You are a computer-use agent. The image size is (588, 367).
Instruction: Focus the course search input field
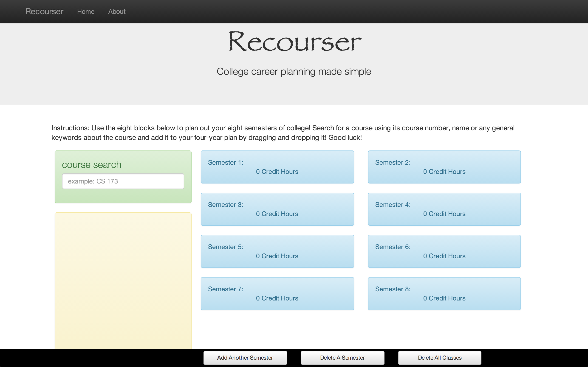pyautogui.click(x=123, y=181)
